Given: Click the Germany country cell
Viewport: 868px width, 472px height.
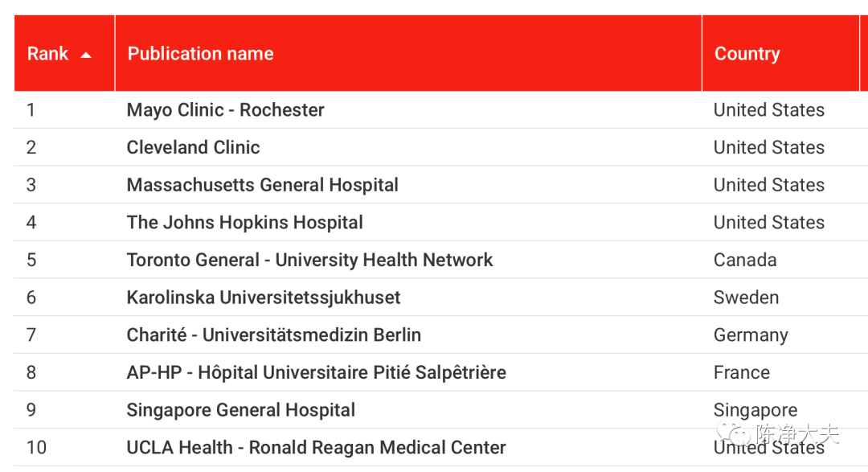Looking at the screenshot, I should coord(751,335).
